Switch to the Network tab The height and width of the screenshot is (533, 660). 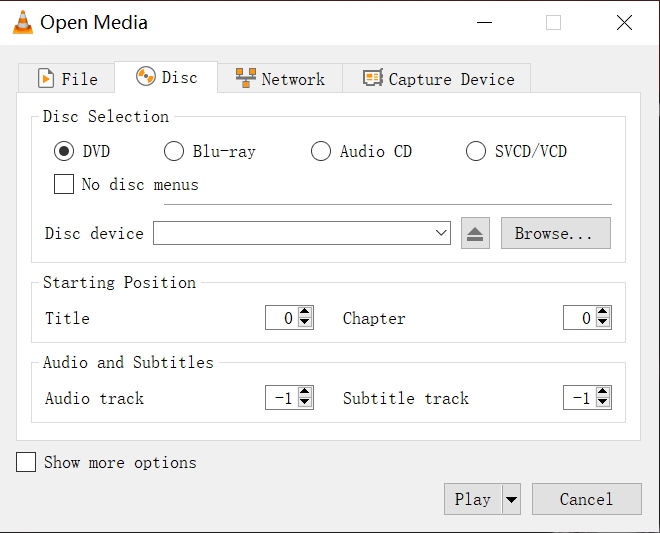coord(280,79)
